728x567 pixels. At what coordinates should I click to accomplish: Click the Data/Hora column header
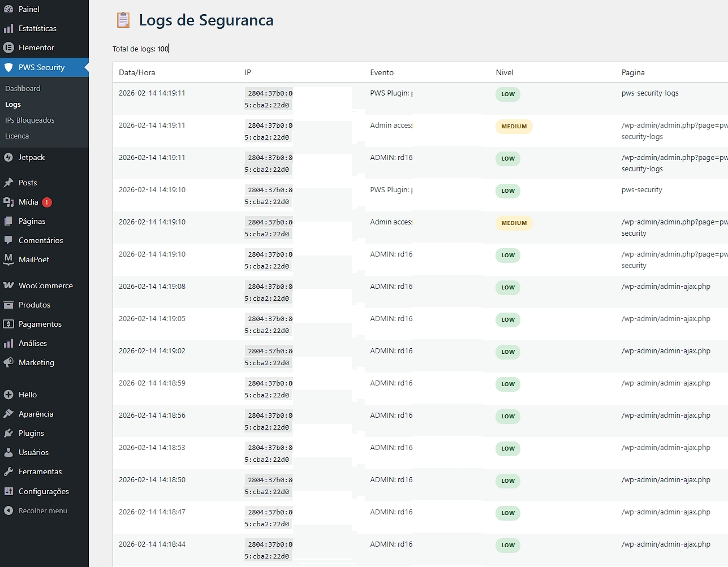137,72
